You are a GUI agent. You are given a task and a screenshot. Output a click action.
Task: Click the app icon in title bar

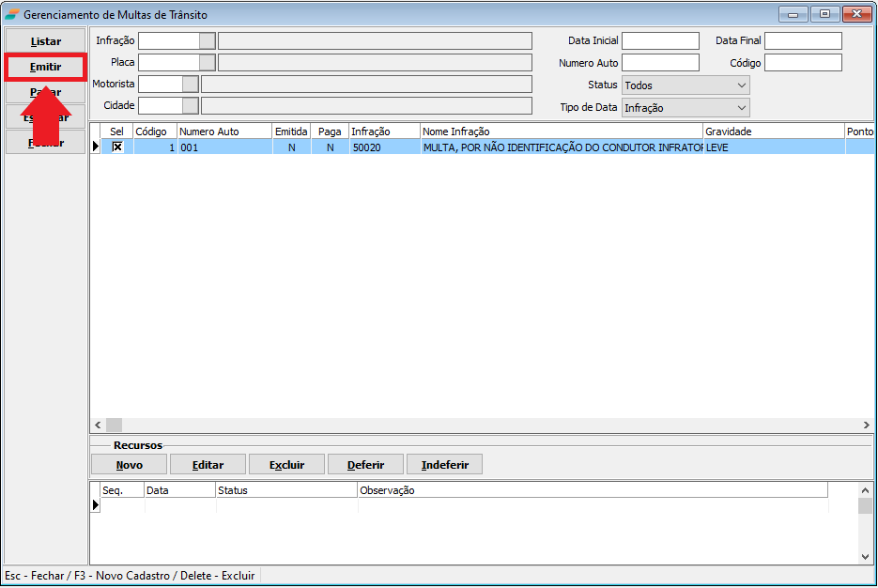[x=11, y=15]
